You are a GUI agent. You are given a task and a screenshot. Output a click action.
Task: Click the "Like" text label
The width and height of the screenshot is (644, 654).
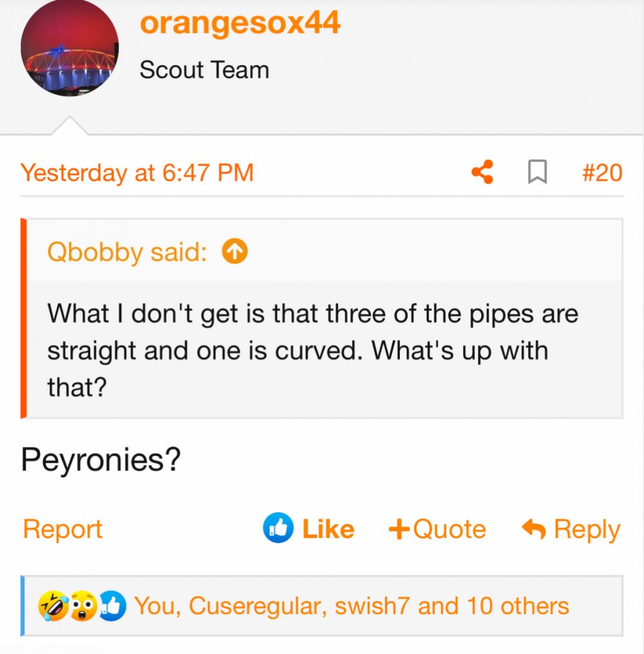[x=328, y=530]
